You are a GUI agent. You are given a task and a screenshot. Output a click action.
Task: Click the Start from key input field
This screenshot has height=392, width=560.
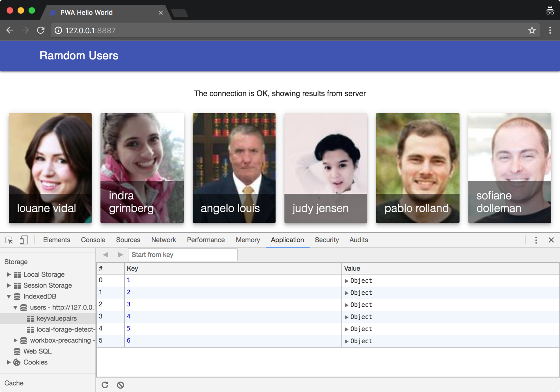coord(183,255)
